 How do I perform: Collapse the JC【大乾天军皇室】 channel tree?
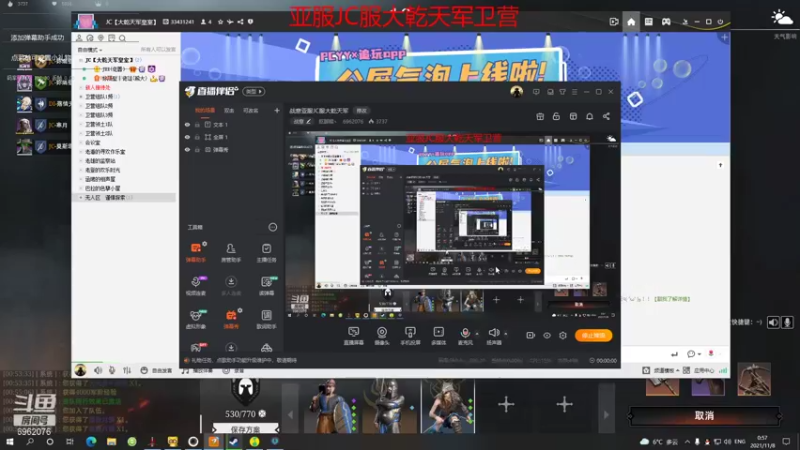tap(81, 60)
